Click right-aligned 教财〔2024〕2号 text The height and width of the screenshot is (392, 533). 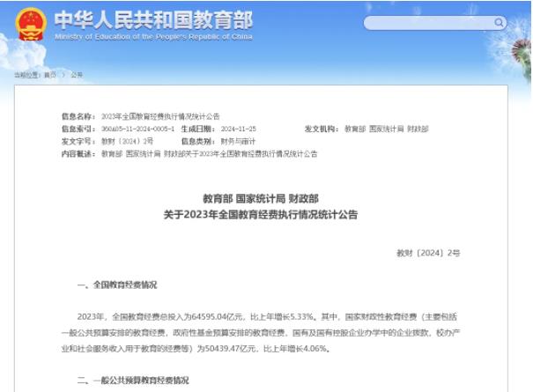tap(428, 253)
